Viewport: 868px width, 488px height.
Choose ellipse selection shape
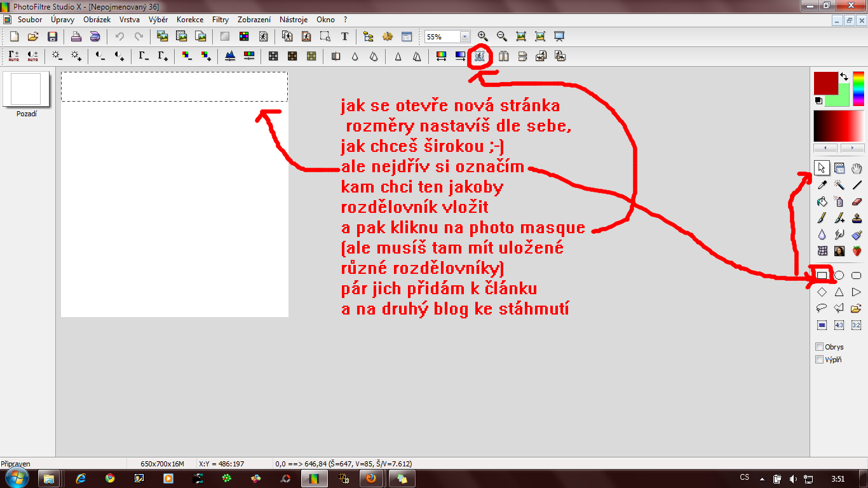839,275
